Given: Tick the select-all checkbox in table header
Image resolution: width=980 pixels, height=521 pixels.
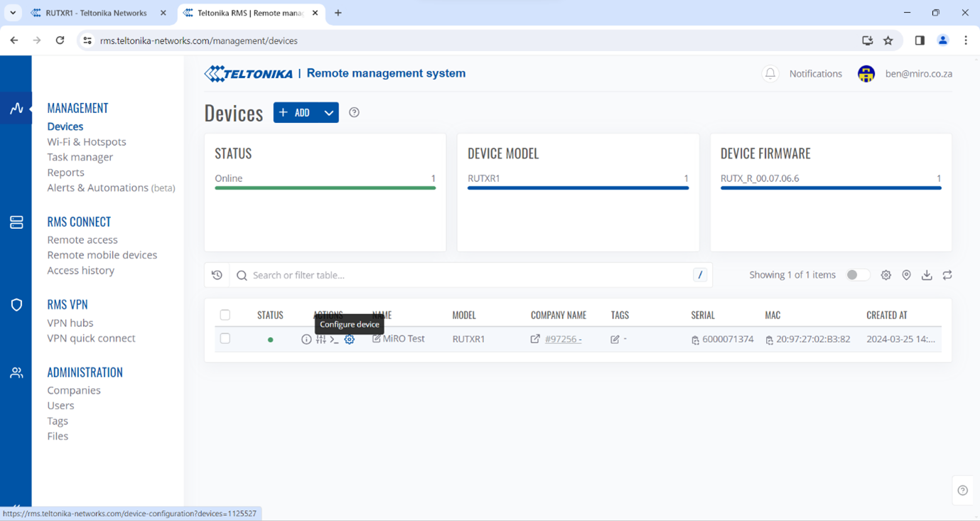Looking at the screenshot, I should (x=225, y=315).
